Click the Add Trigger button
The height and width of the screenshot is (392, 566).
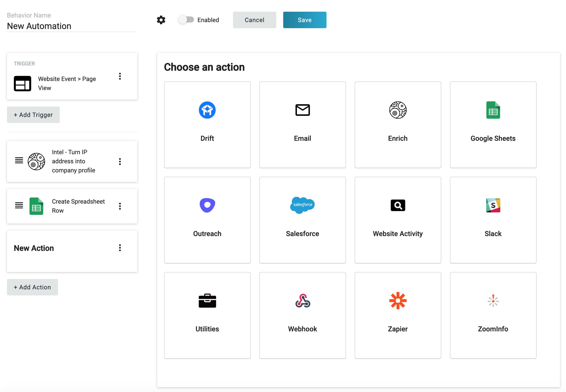pos(33,115)
